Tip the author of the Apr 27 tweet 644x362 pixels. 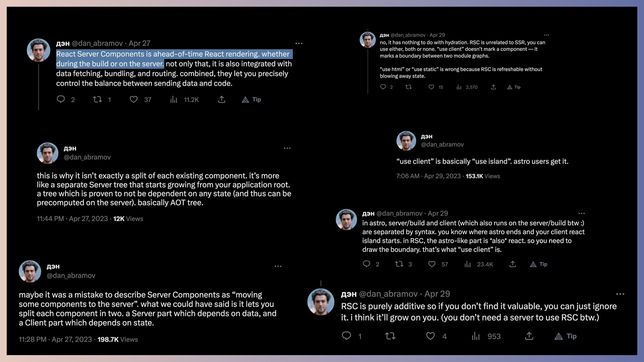point(252,100)
